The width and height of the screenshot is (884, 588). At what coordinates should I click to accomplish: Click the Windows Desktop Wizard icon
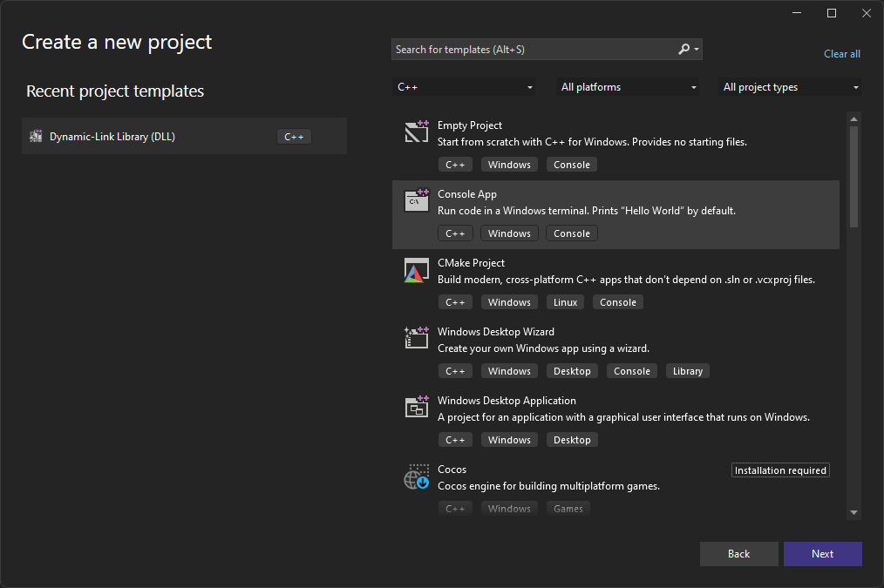tap(417, 338)
